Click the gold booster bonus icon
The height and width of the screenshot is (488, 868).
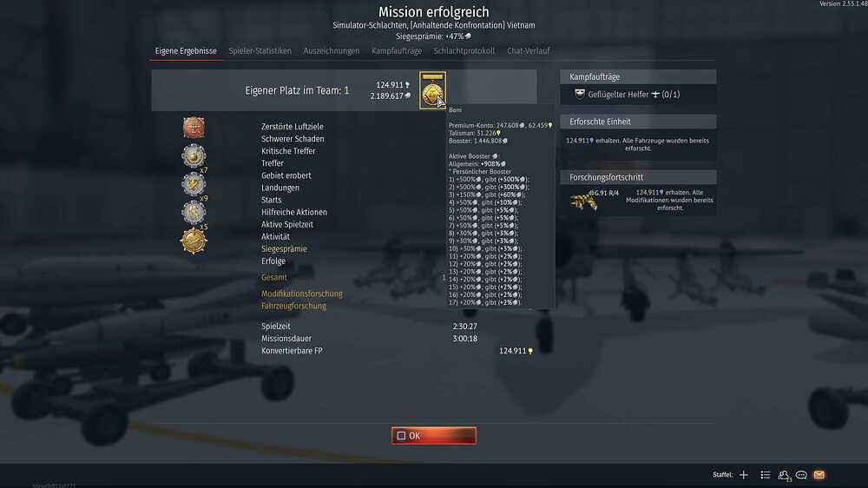click(432, 90)
